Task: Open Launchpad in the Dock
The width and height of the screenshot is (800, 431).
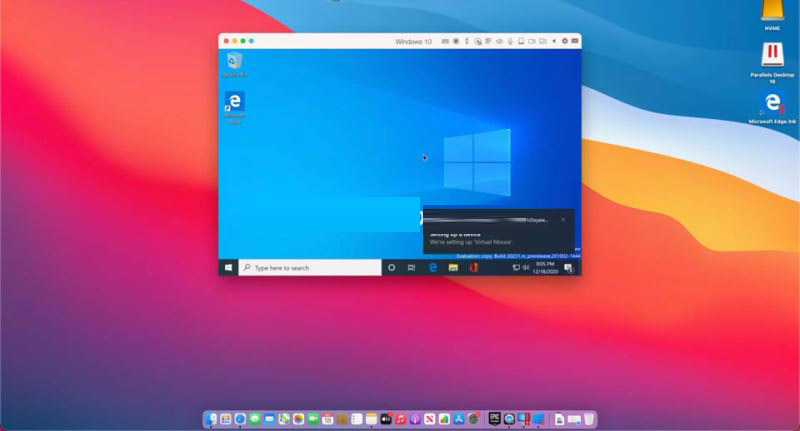Action: (226, 419)
